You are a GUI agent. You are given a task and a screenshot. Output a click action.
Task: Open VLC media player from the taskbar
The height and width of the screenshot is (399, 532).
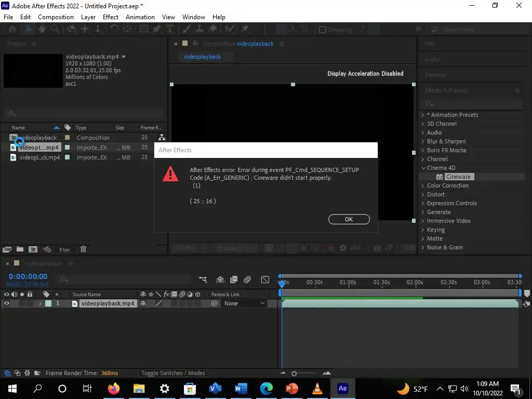tap(317, 389)
